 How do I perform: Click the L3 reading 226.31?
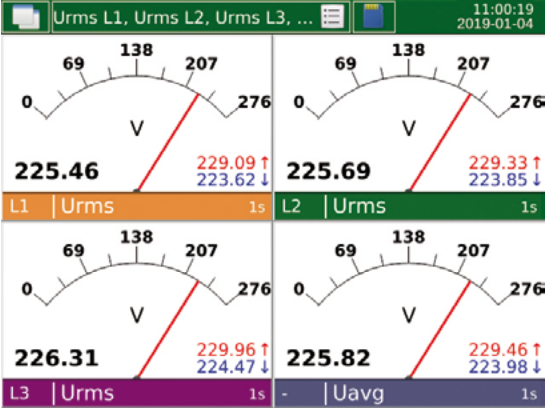(x=56, y=358)
